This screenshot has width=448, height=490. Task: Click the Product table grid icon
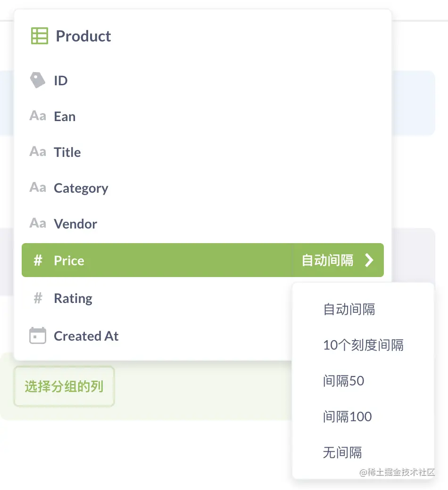(x=39, y=36)
